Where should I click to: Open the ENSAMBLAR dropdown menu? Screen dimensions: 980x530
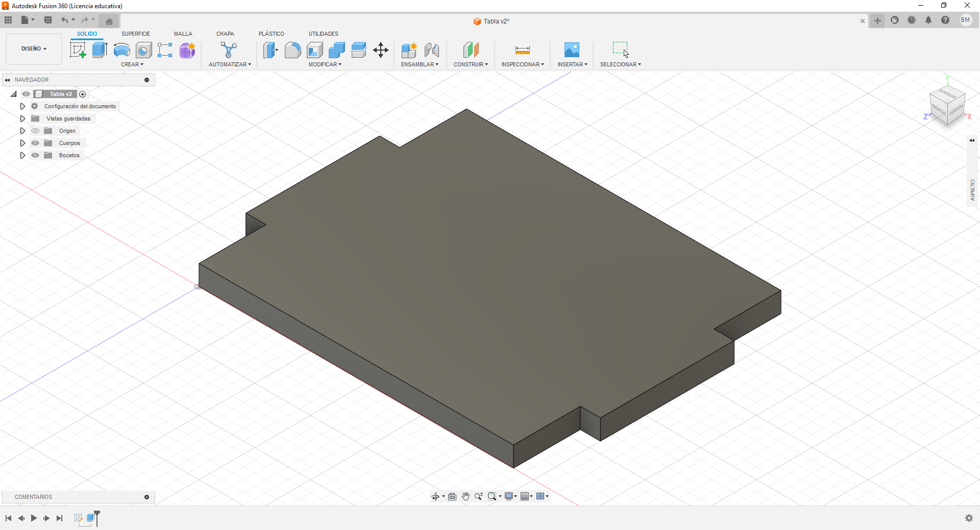[420, 64]
